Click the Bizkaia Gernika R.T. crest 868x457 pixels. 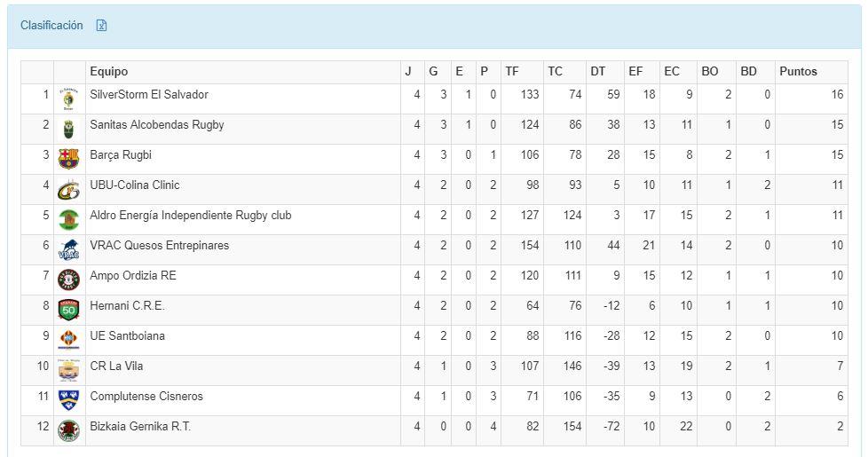pyautogui.click(x=68, y=430)
